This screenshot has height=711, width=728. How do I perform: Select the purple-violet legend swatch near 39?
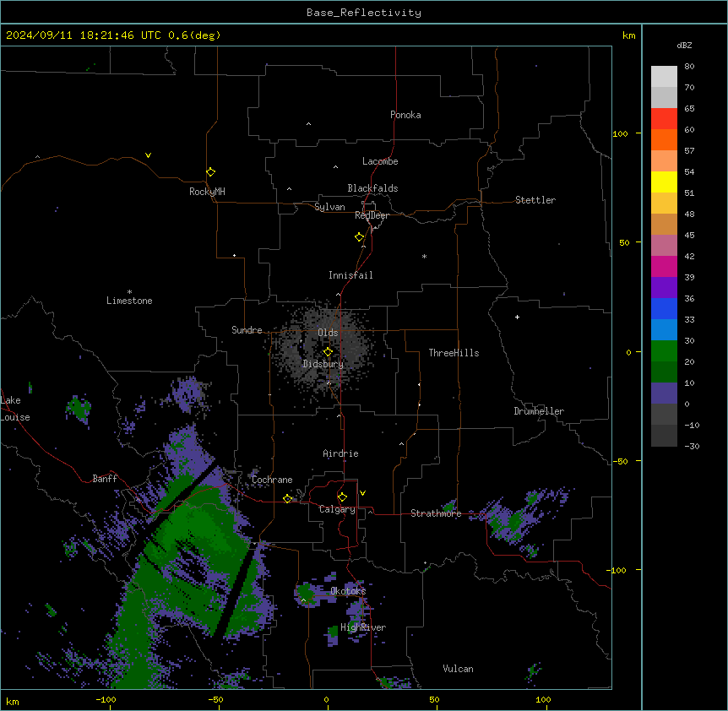[x=664, y=287]
